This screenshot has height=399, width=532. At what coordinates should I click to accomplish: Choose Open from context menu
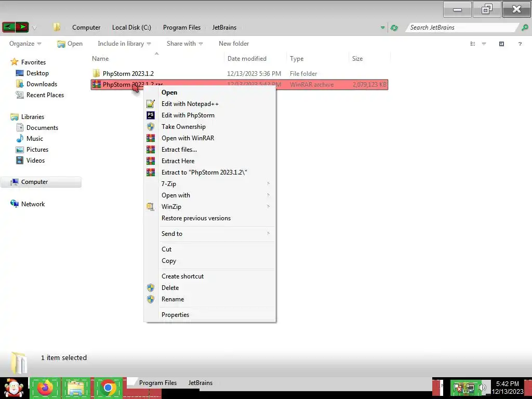210,92
